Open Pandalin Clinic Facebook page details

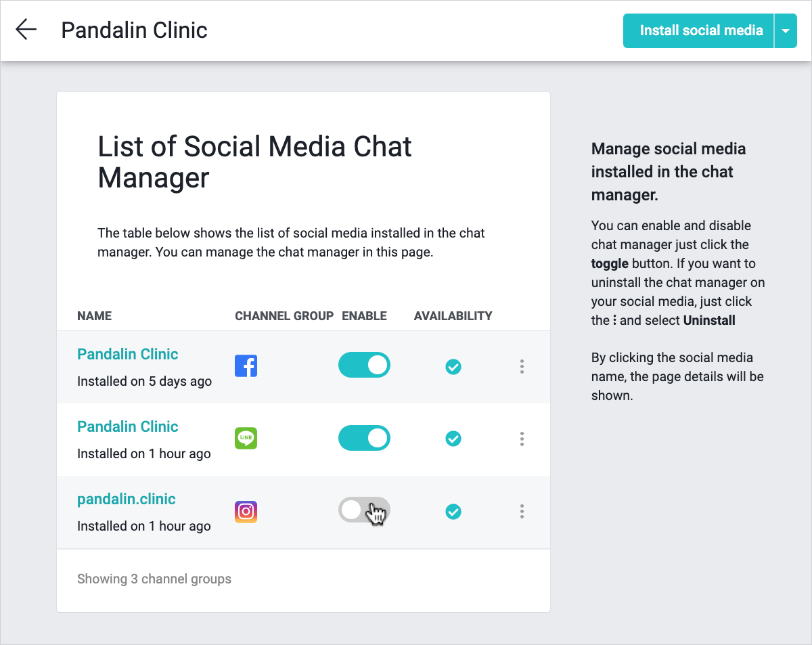point(128,354)
